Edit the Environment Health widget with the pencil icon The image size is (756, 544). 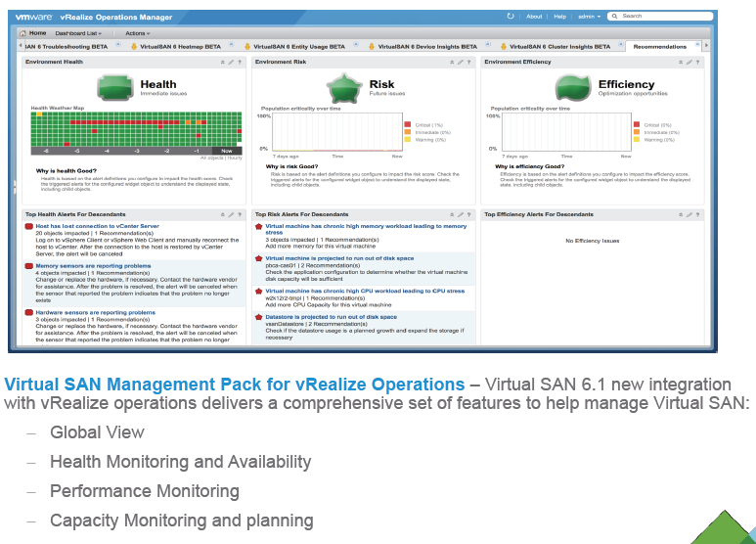(x=231, y=63)
